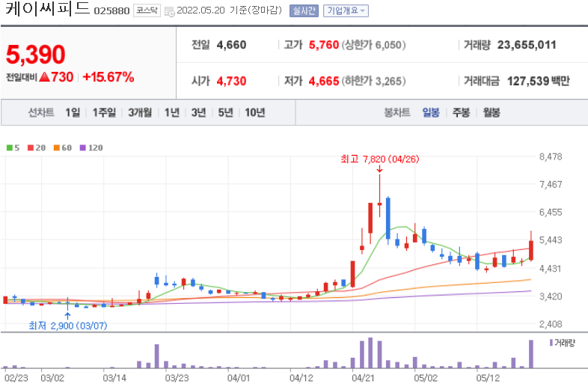Click the 04/12 date axis label
This screenshot has width=588, height=387.
pyautogui.click(x=301, y=377)
